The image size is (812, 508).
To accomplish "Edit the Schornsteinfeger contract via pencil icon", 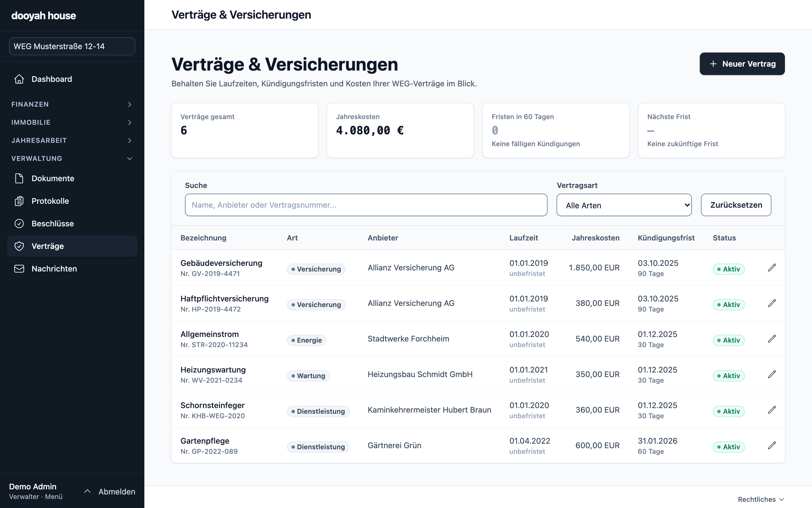I will click(772, 410).
